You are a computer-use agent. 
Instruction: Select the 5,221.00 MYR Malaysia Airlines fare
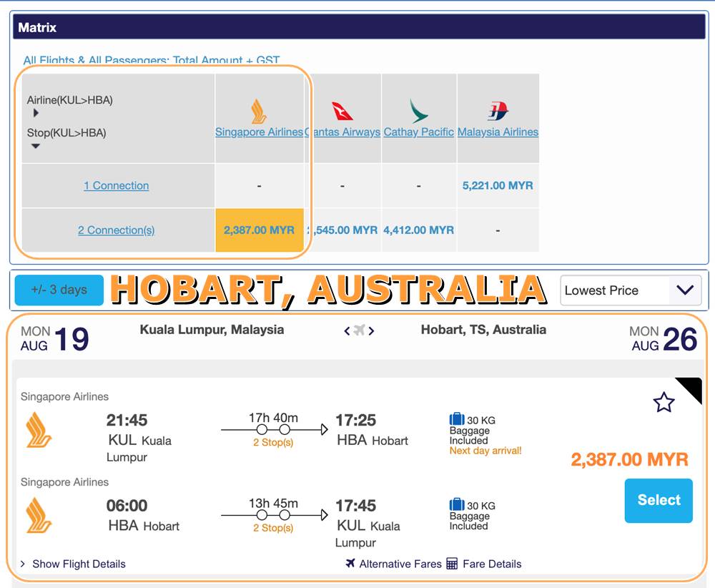[x=498, y=186]
